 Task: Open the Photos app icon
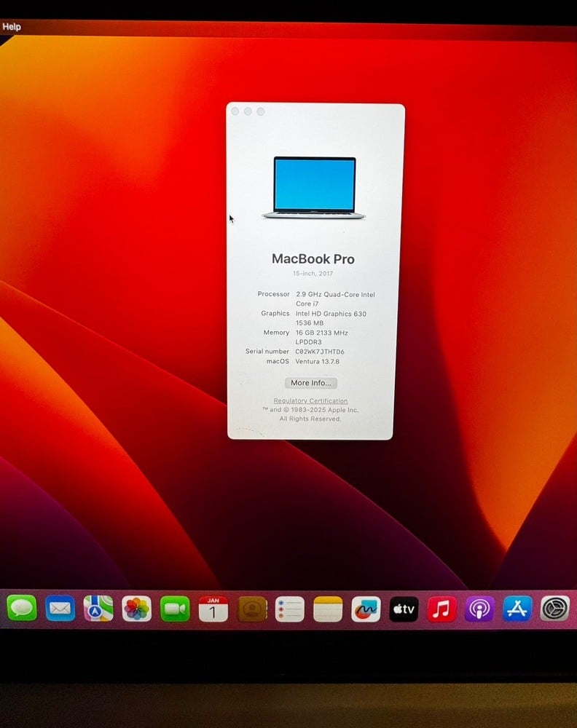tap(136, 609)
